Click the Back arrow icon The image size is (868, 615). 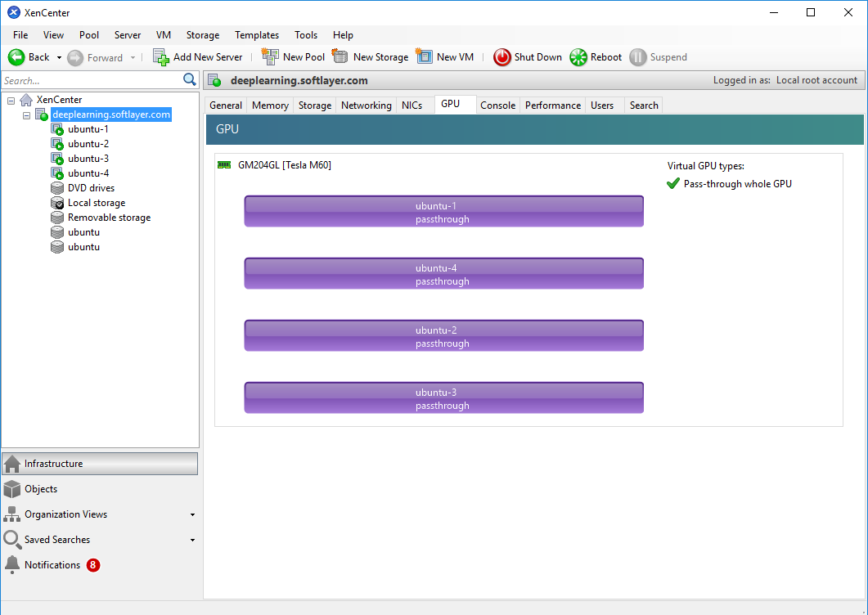click(16, 57)
